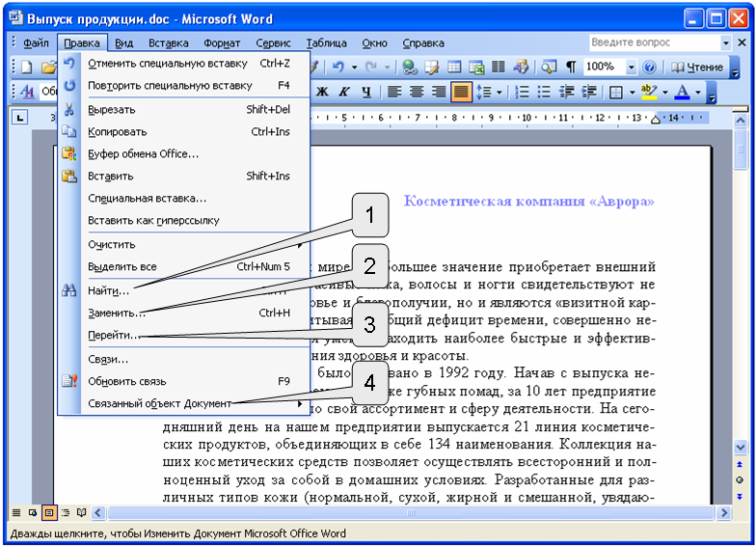
Task: Click next page double-arrow button
Action: [740, 496]
